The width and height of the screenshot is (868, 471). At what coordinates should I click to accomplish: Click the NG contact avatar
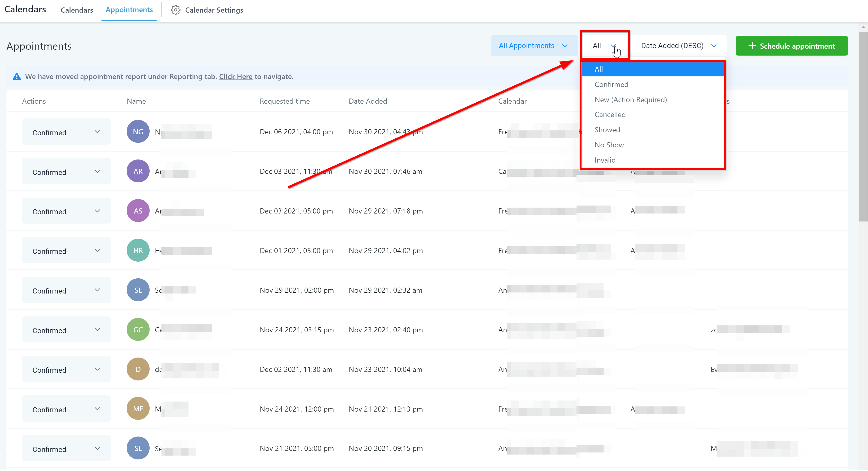click(x=138, y=132)
